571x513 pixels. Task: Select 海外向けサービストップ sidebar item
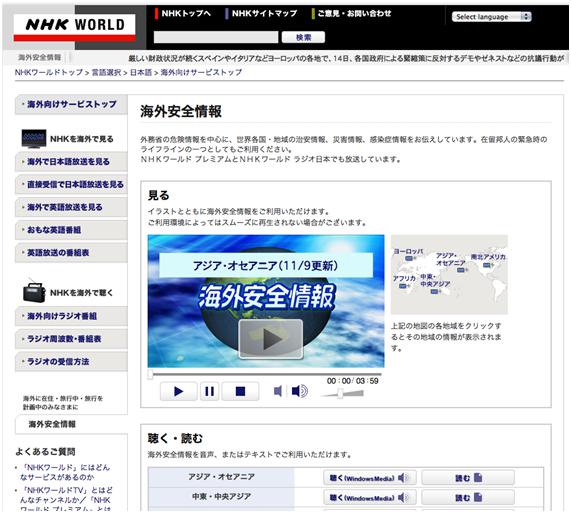point(71,104)
